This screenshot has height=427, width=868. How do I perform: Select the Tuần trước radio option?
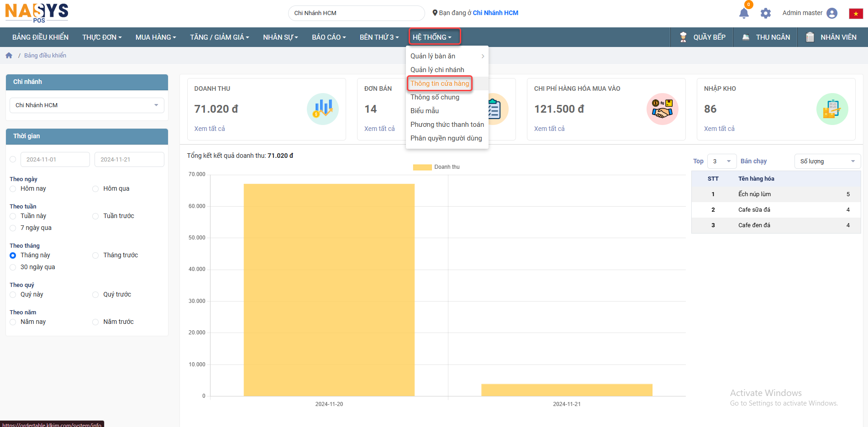[x=95, y=216]
